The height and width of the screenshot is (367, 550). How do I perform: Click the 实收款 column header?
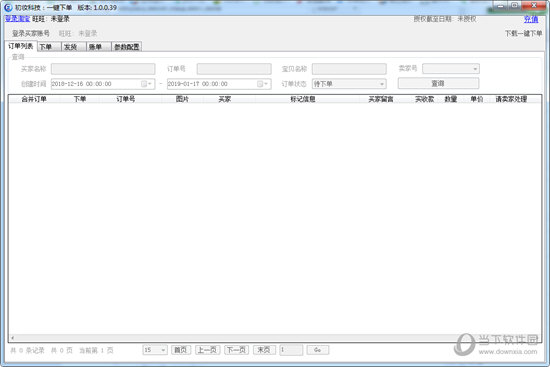click(x=424, y=99)
